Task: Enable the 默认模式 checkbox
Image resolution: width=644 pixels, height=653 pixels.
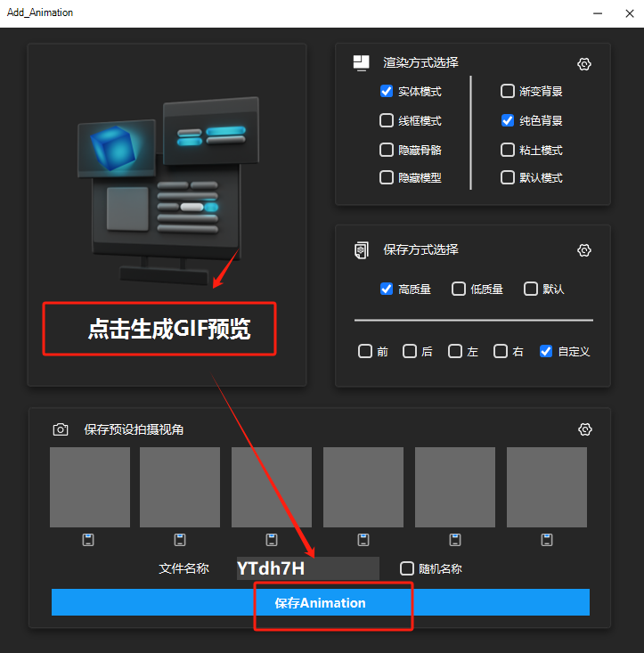Action: pos(508,178)
